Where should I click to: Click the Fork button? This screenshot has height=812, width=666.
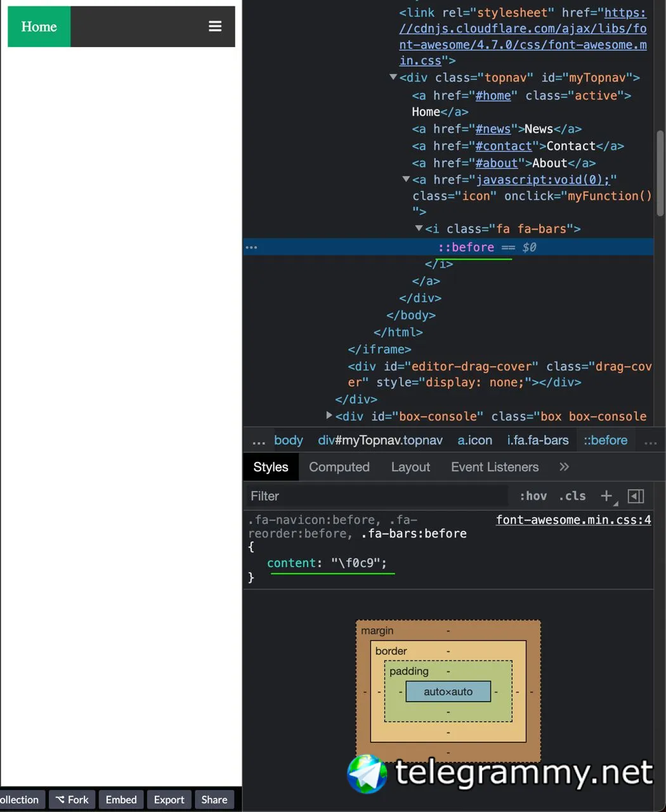click(x=72, y=799)
